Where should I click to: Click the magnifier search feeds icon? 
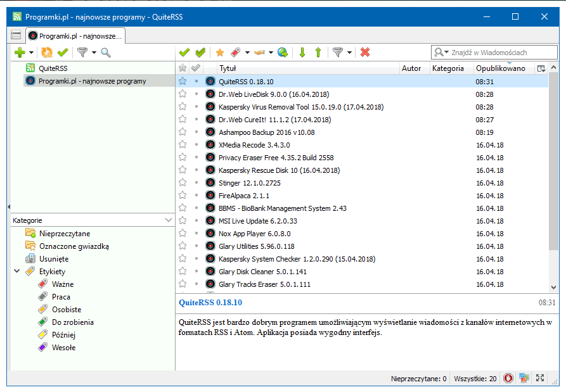click(106, 53)
